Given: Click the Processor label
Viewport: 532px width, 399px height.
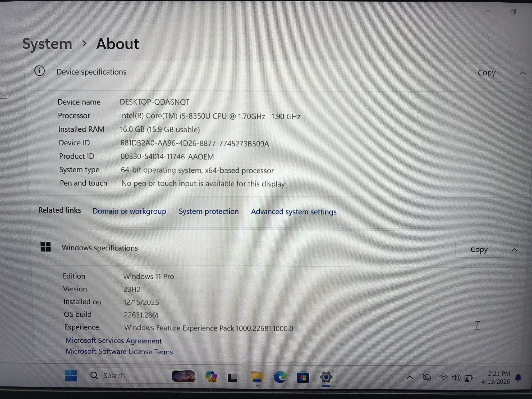Looking at the screenshot, I should pos(74,116).
